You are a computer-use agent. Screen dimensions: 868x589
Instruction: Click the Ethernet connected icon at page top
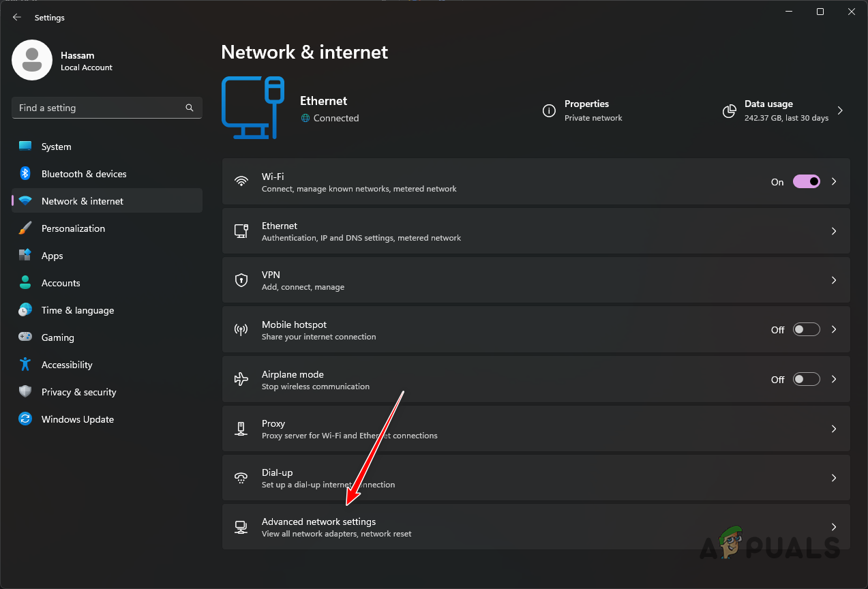tap(253, 107)
